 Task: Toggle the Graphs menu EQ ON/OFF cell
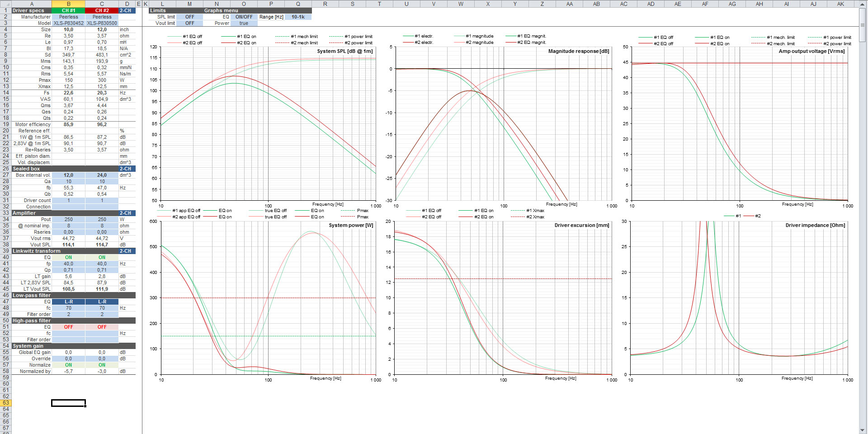244,17
